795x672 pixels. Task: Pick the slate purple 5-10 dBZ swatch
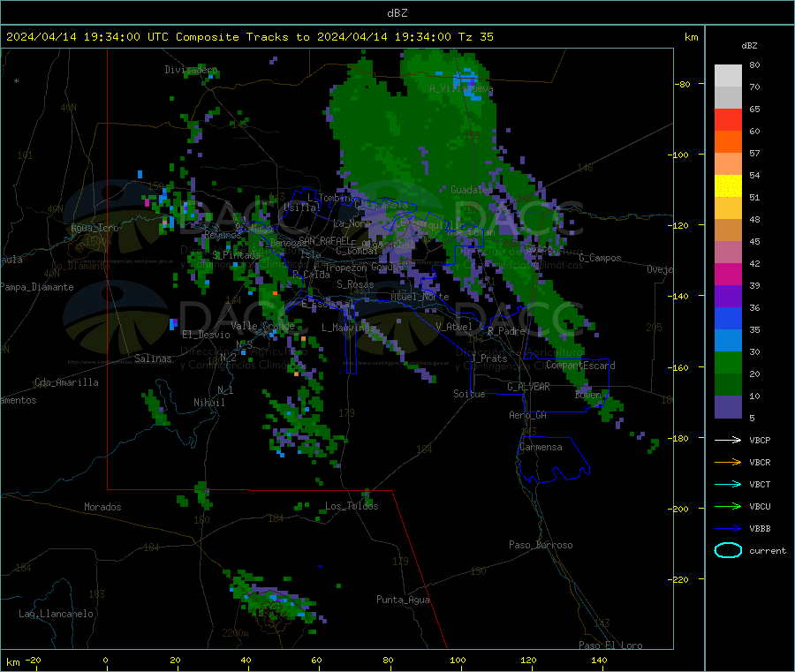(728, 407)
